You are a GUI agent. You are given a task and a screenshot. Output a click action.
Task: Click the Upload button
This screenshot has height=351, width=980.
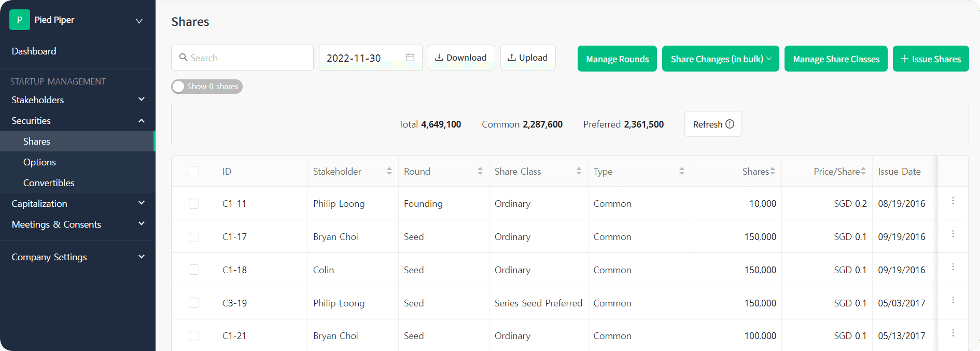(528, 58)
